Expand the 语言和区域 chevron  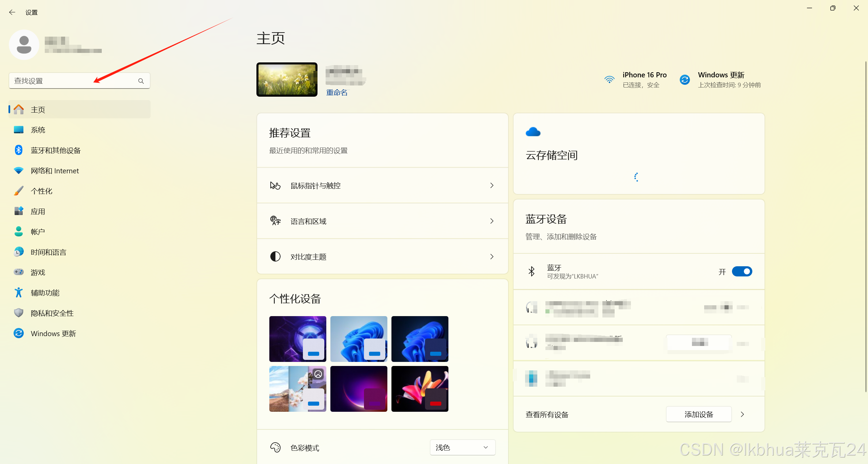[492, 221]
